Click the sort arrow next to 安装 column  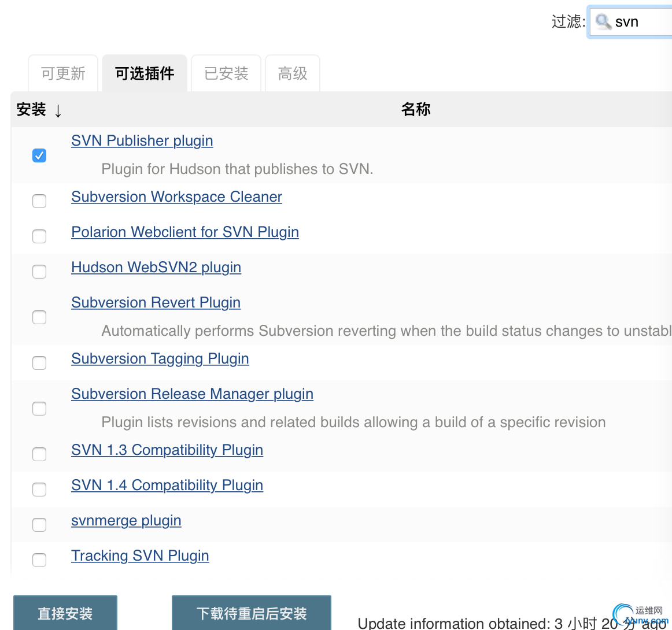tap(58, 110)
